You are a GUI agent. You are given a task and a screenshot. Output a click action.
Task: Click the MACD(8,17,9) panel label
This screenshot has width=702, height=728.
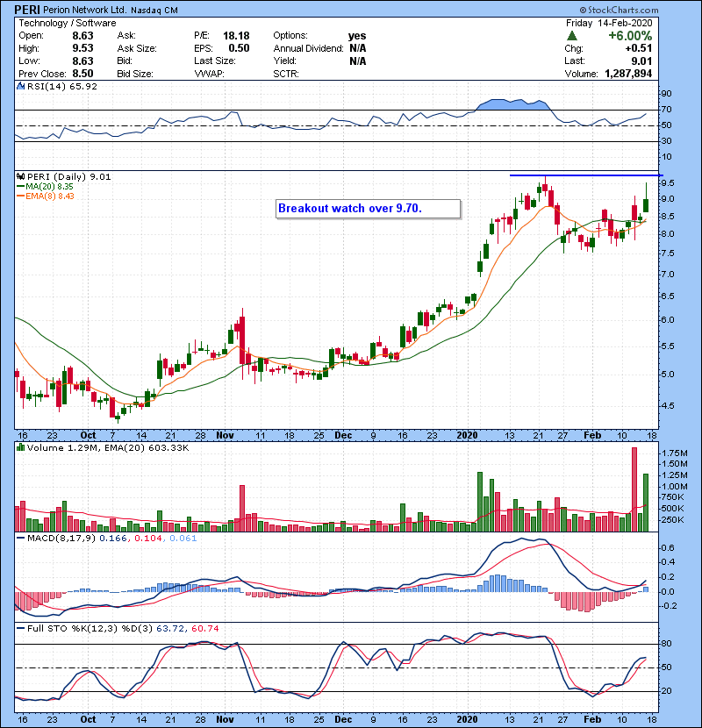pyautogui.click(x=61, y=539)
